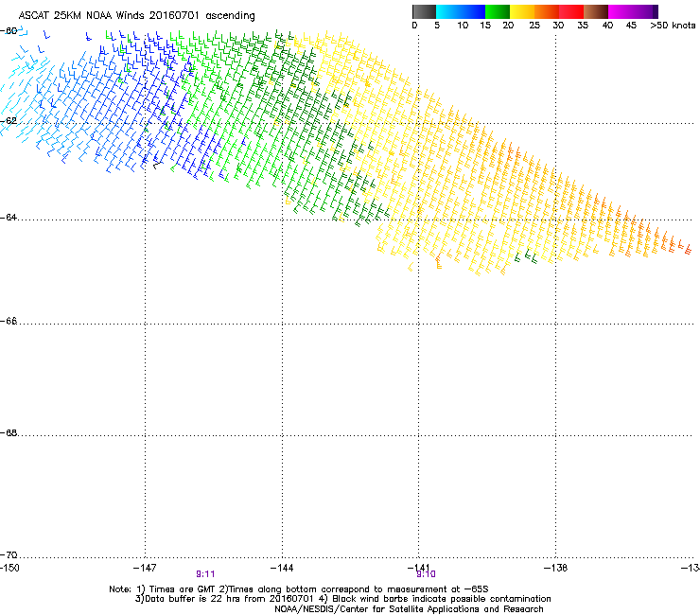Click the latitude label '-62'
700x615 pixels.
(9, 121)
